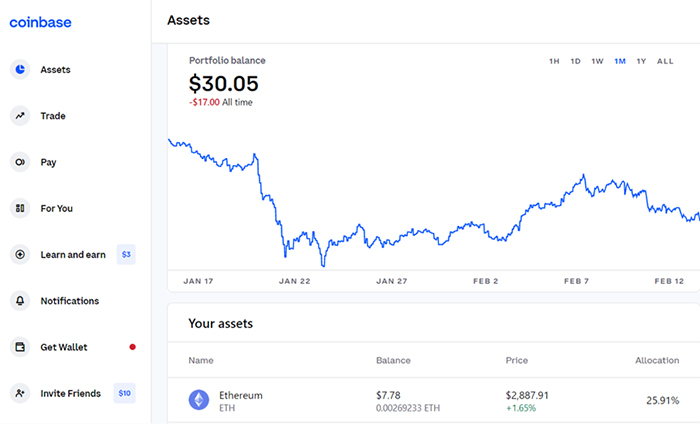Click the Coinbase logo
The image size is (700, 424).
pos(40,22)
